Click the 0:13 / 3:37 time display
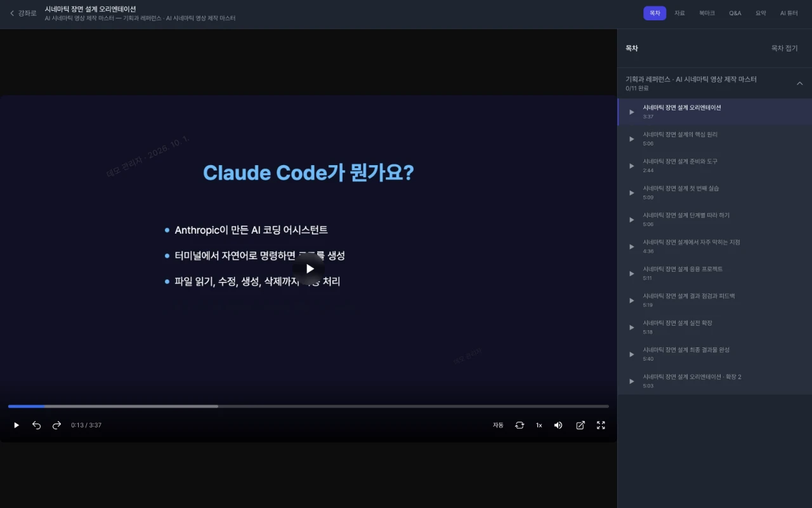This screenshot has height=508, width=812. (86, 425)
